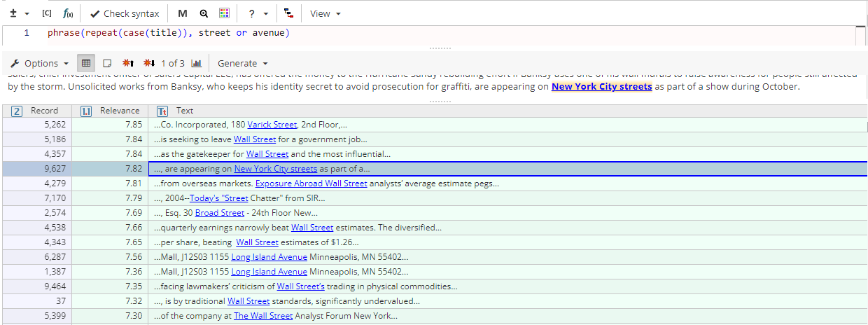Image resolution: width=868 pixels, height=325 pixels.
Task: Go to next match highlight
Action: click(x=148, y=63)
